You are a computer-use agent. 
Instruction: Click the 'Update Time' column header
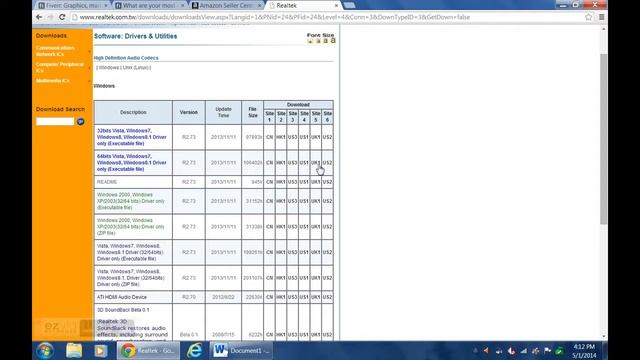pos(223,112)
